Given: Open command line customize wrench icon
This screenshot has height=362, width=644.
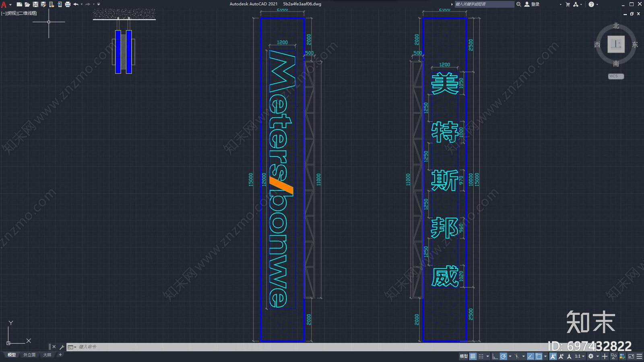Looking at the screenshot, I should coord(62,347).
